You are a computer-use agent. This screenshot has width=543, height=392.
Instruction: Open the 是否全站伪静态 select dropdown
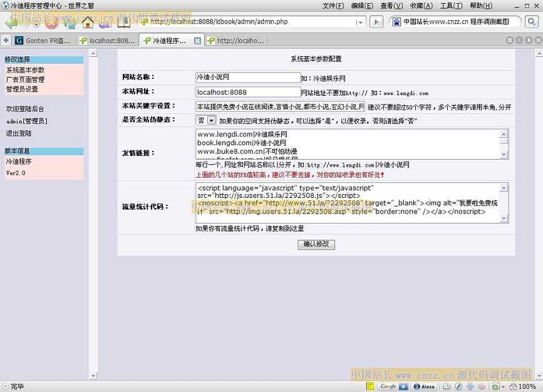207,120
